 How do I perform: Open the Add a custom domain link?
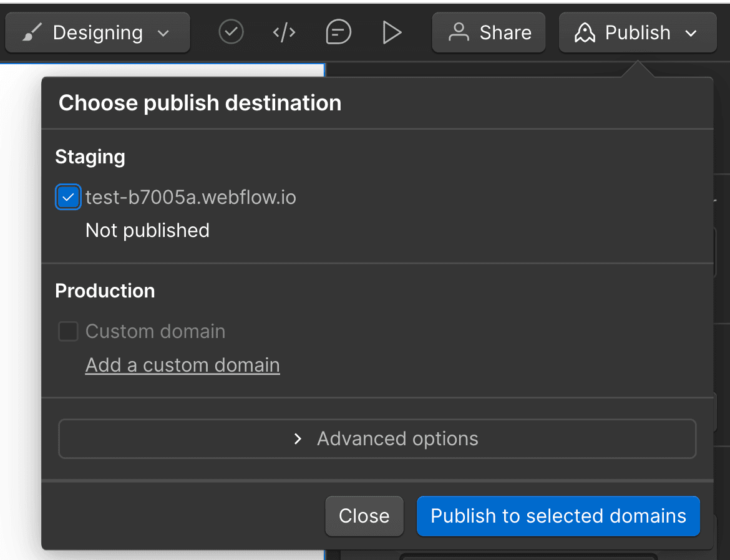pos(182,365)
